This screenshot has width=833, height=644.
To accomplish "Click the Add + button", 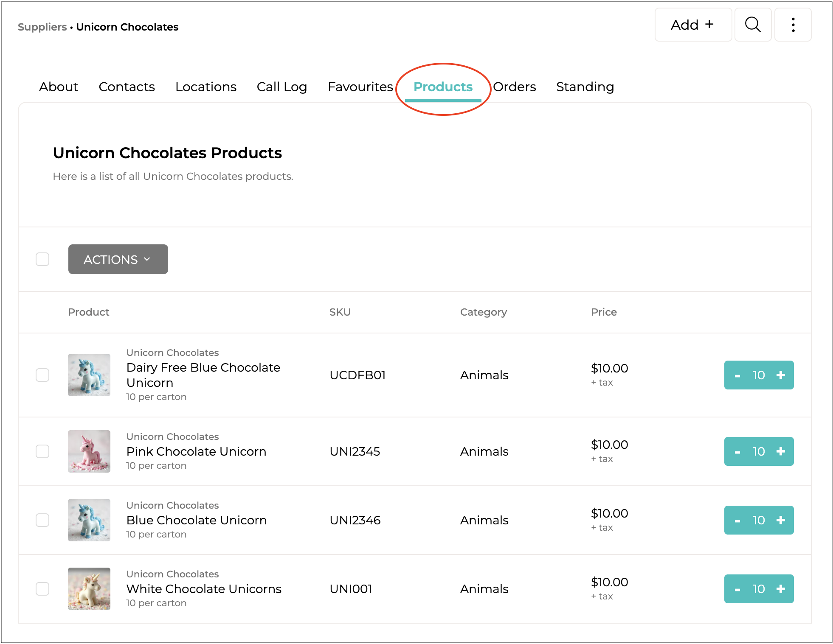I will 692,25.
